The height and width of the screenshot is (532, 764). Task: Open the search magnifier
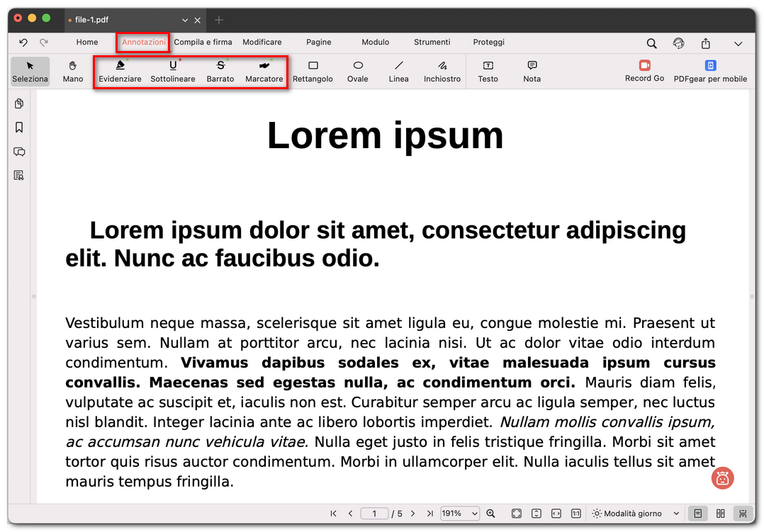651,43
